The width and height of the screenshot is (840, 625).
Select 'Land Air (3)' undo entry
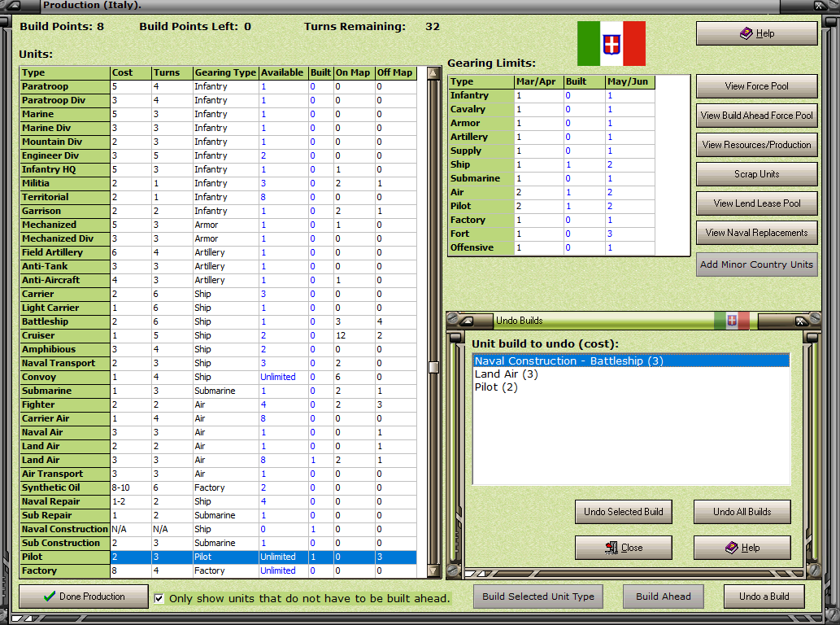coord(631,374)
